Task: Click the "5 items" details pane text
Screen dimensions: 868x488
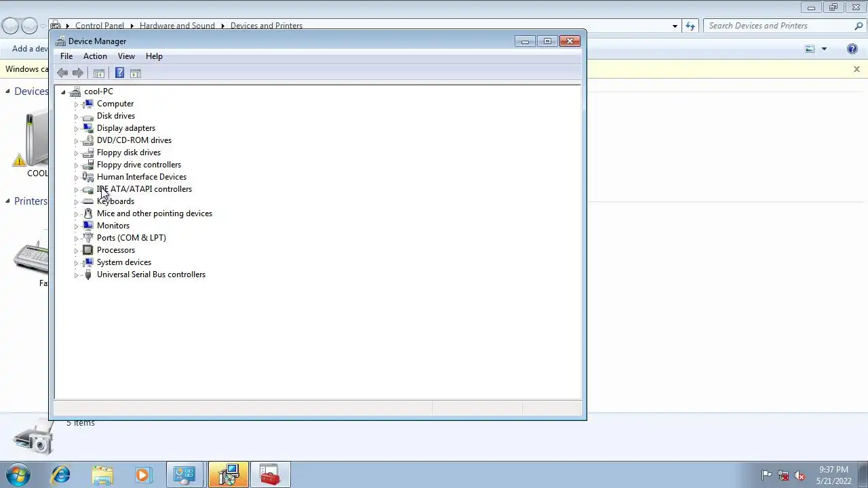Action: click(x=81, y=423)
